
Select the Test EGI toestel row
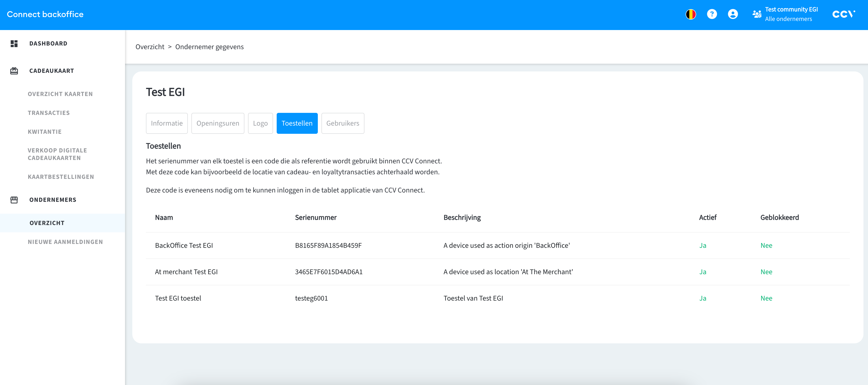[178, 298]
